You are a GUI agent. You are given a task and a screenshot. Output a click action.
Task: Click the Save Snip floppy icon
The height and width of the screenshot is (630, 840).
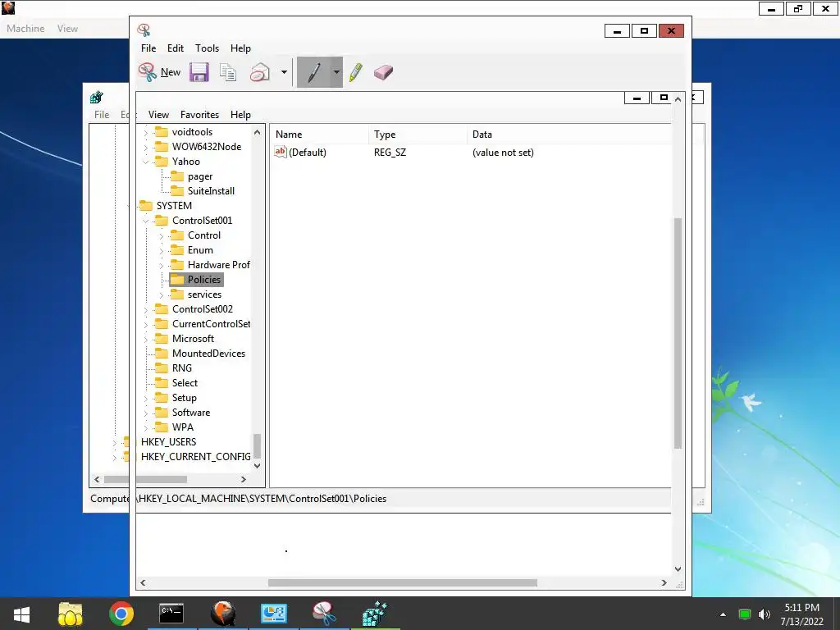point(199,72)
